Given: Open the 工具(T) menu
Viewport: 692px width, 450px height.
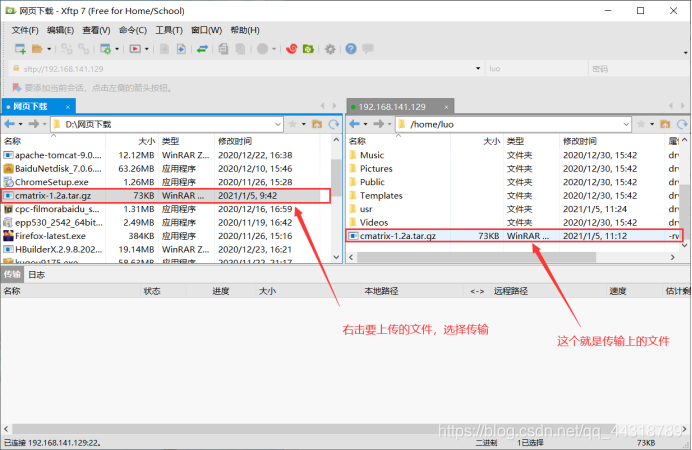Looking at the screenshot, I should click(x=169, y=30).
